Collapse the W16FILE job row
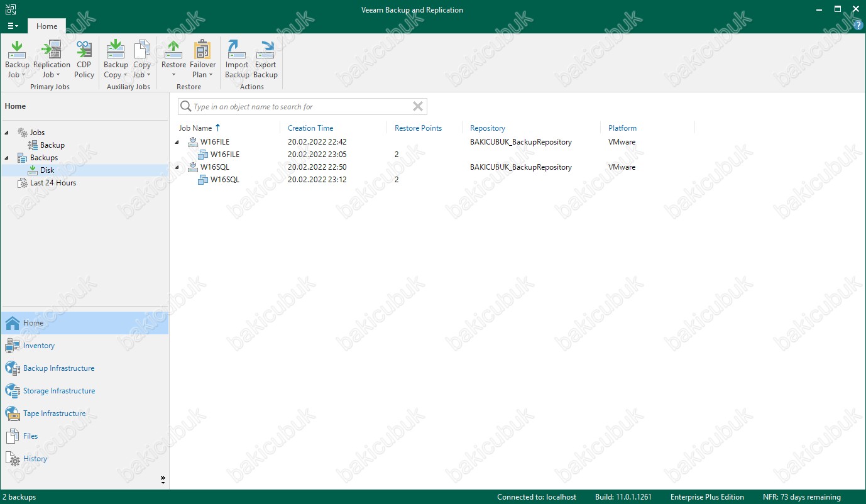This screenshot has height=504, width=866. pos(177,142)
